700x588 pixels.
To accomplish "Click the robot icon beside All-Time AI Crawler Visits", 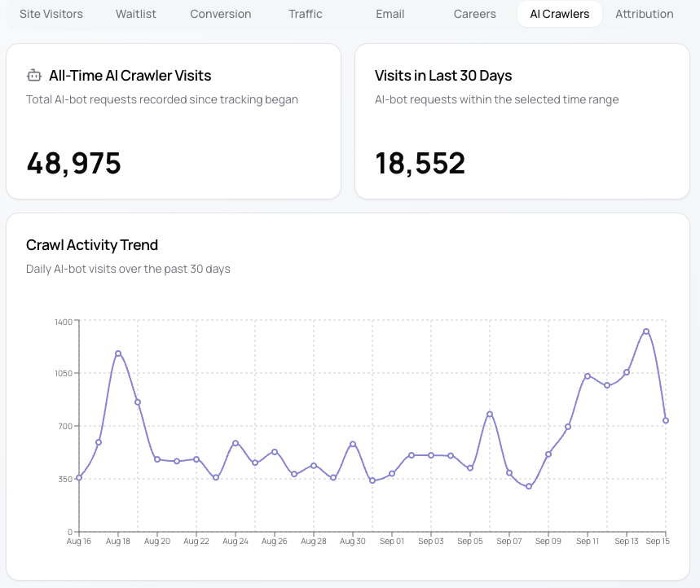I will click(x=34, y=76).
